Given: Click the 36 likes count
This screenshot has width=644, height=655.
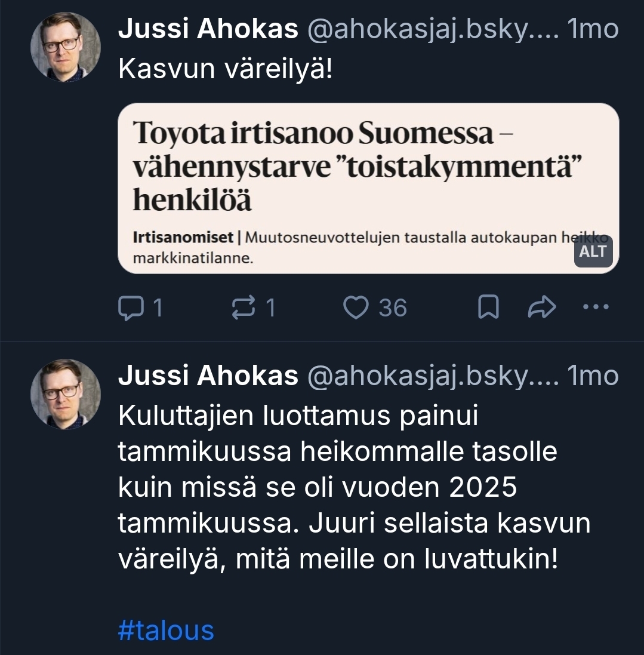Looking at the screenshot, I should [392, 308].
